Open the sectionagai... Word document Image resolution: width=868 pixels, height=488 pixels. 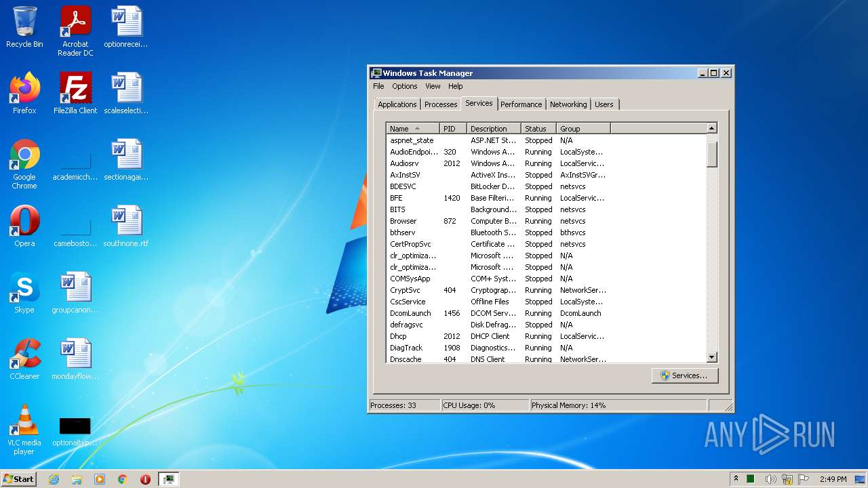[x=126, y=160]
